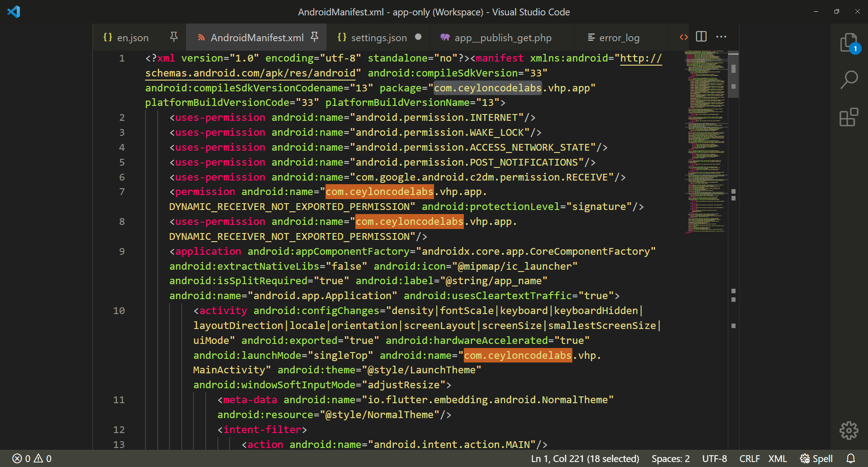Open the app__publish_get.php tab
This screenshot has width=868, height=467.
pyautogui.click(x=503, y=38)
